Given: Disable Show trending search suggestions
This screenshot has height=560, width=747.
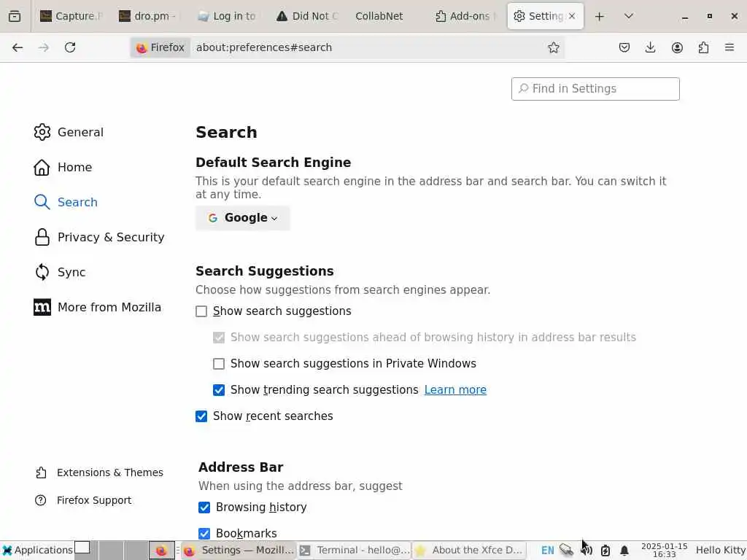Looking at the screenshot, I should click(219, 390).
